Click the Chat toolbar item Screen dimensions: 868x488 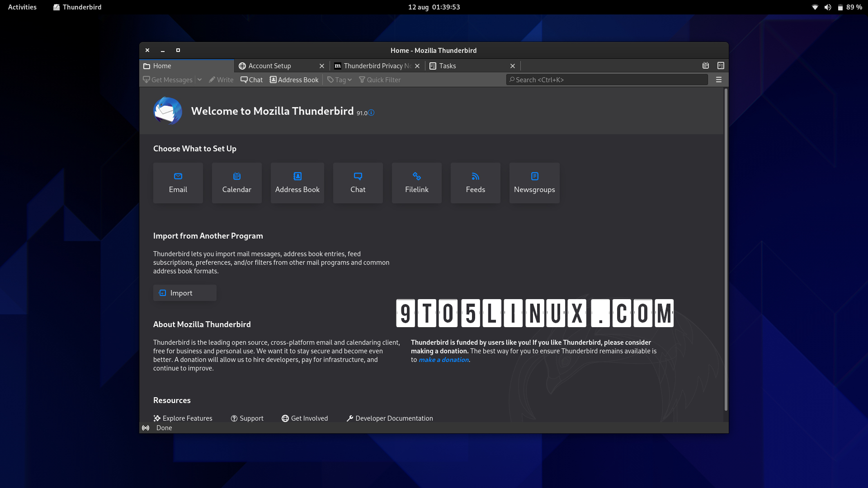coord(251,79)
